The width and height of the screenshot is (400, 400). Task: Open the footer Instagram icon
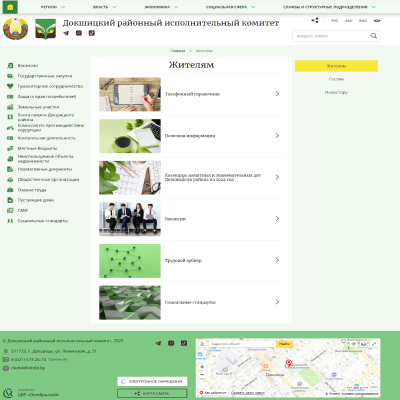coord(171,343)
